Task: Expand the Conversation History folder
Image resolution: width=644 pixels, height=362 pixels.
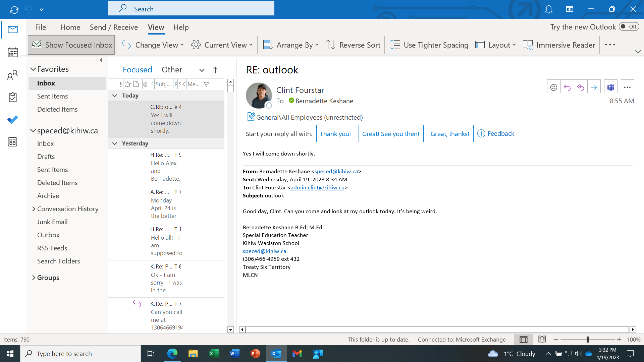Action: pos(34,208)
